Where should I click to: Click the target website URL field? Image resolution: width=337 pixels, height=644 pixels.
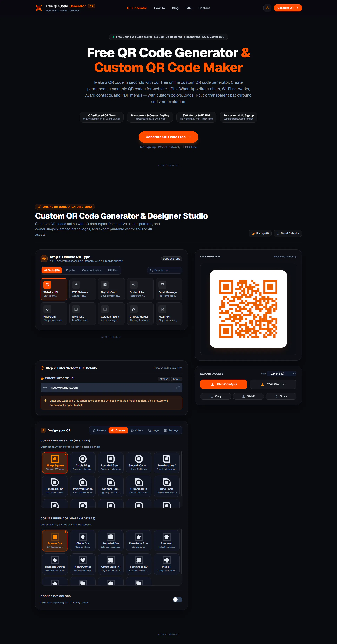(111, 388)
